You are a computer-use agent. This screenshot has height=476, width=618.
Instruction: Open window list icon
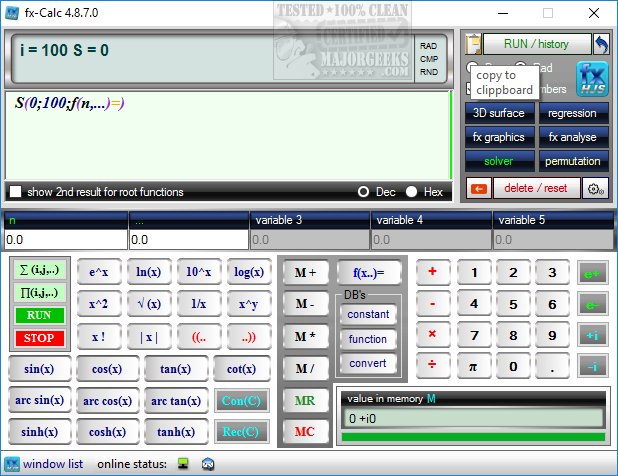[x=12, y=464]
